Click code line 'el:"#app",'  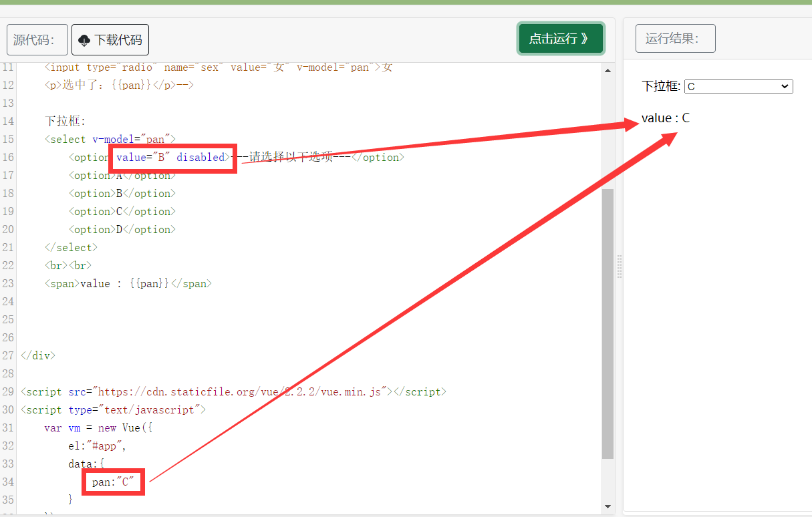coord(97,446)
